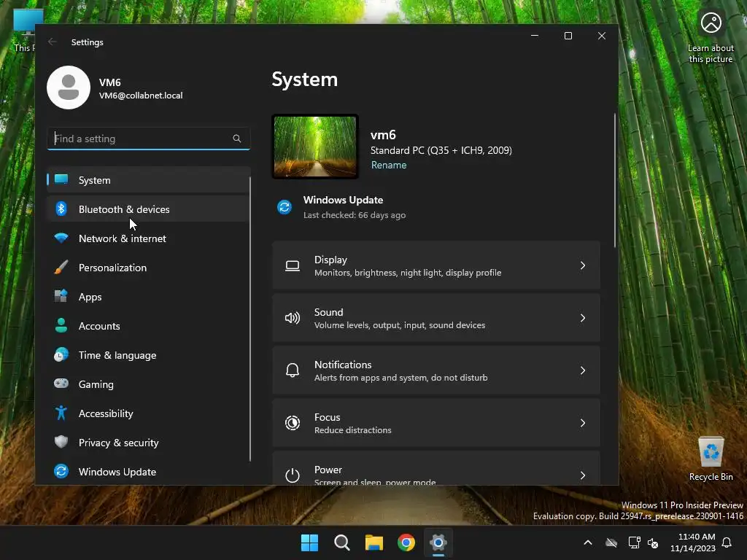Go to Network & internet
The height and width of the screenshot is (560, 747).
pyautogui.click(x=148, y=238)
